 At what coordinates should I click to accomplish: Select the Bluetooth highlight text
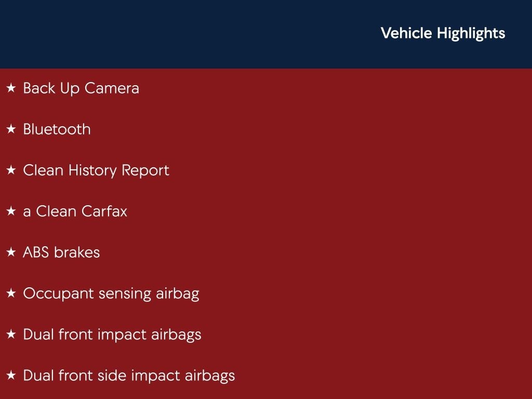pos(57,129)
